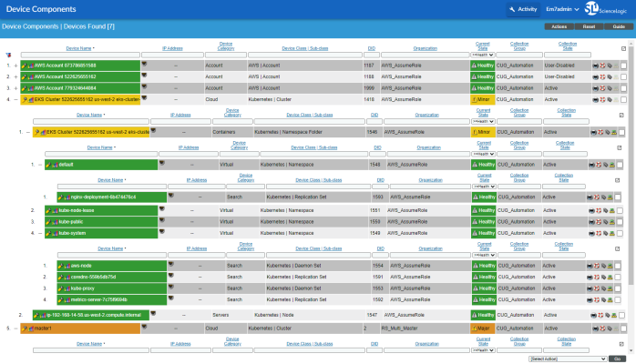Open the Actions menu
The width and height of the screenshot is (636, 364).
(x=559, y=27)
